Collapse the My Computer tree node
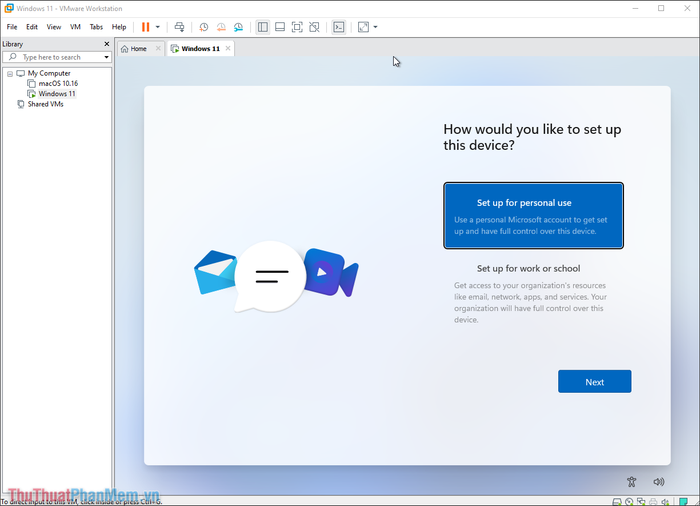 pyautogui.click(x=10, y=74)
